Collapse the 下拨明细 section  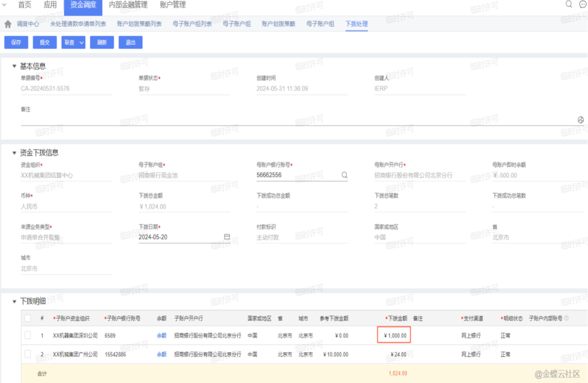pyautogui.click(x=14, y=301)
